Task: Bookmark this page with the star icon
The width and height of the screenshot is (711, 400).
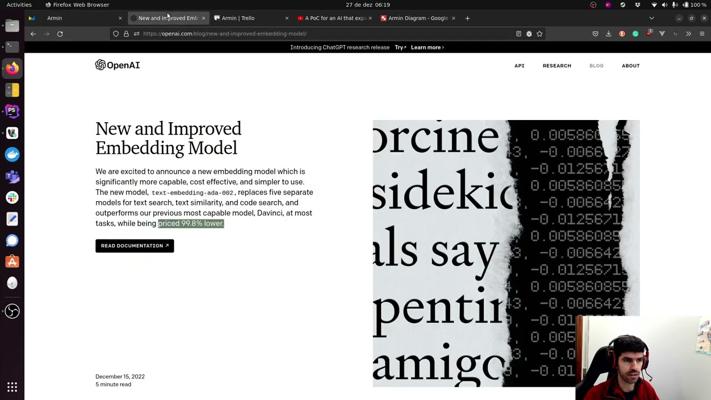Action: pyautogui.click(x=540, y=34)
